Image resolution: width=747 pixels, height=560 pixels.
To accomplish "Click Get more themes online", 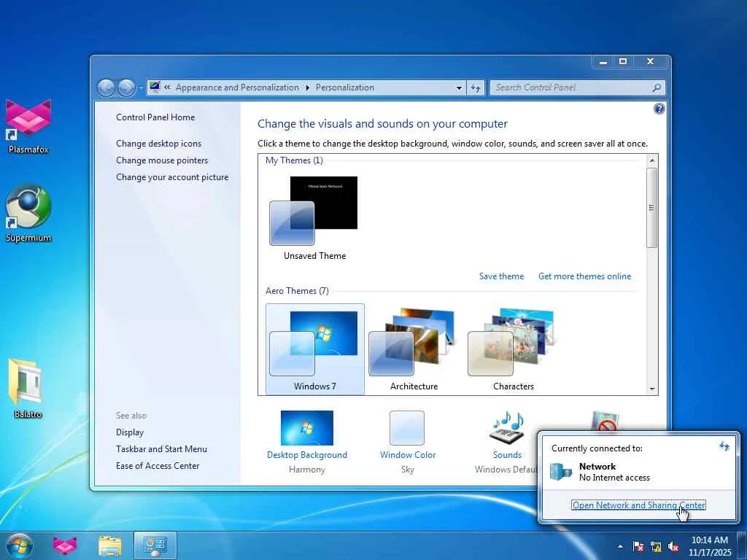I will (x=584, y=276).
